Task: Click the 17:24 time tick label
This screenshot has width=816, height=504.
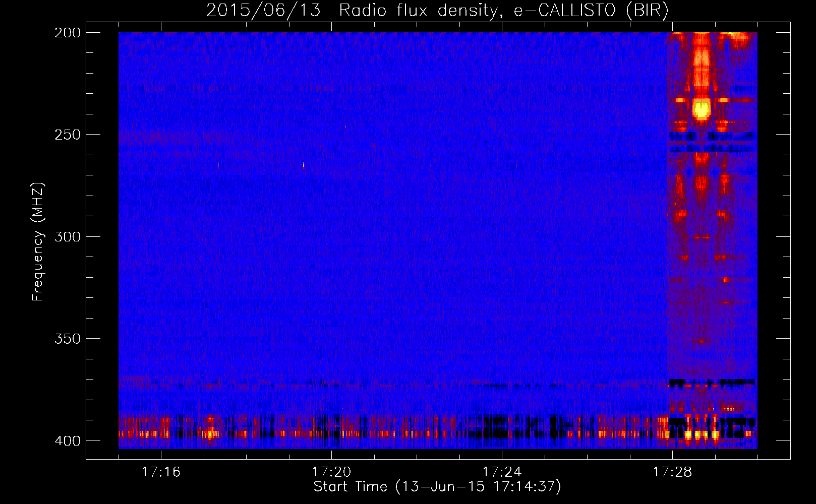Action: 502,472
